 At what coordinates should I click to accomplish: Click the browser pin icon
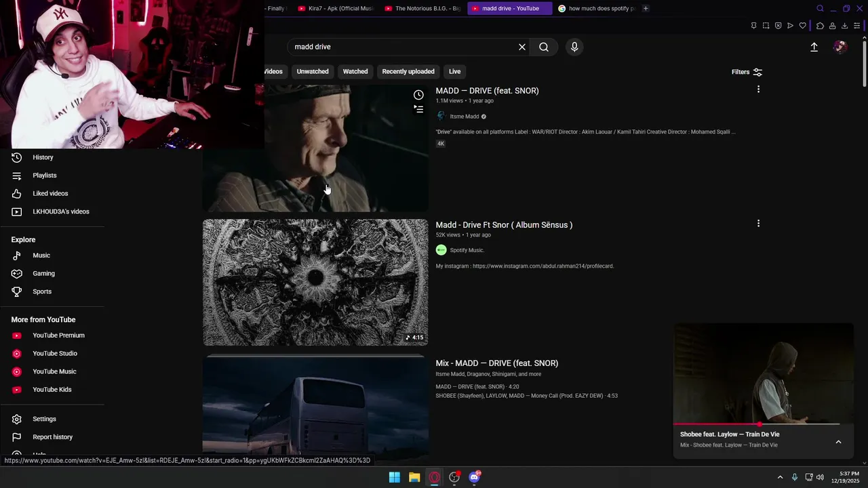(753, 26)
